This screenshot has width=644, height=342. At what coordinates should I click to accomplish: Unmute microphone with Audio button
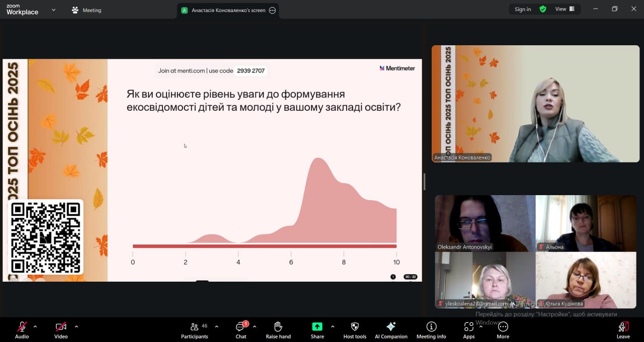[22, 330]
